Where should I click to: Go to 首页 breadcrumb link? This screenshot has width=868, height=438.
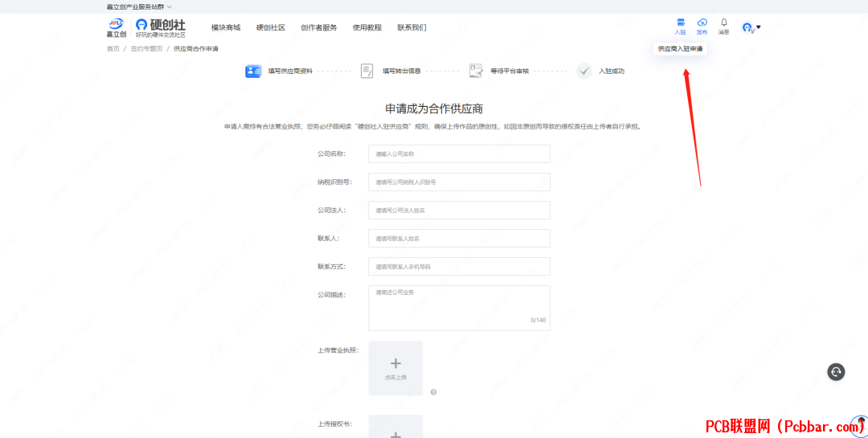coord(113,49)
